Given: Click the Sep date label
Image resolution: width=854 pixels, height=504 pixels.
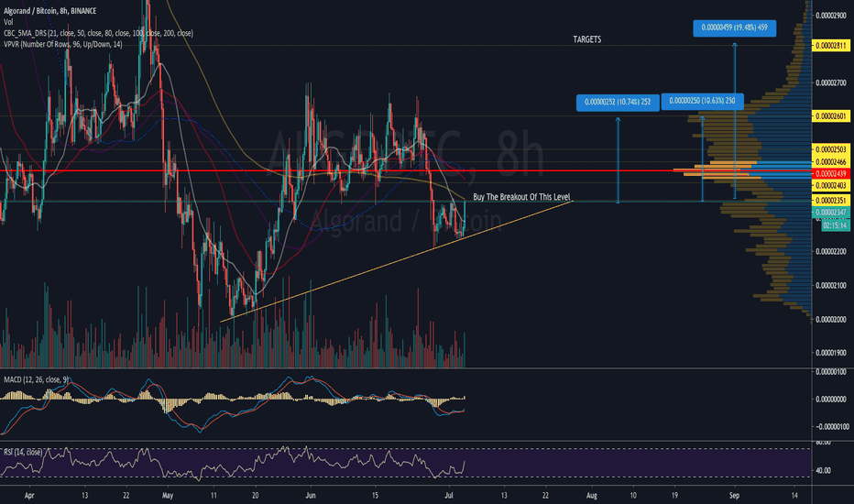Looking at the screenshot, I should coord(734,496).
